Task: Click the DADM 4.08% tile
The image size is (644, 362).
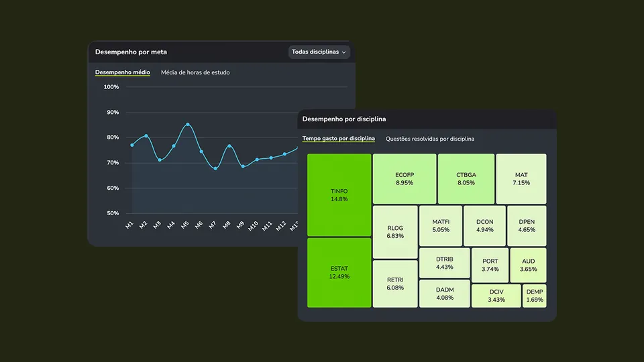Action: point(444,294)
